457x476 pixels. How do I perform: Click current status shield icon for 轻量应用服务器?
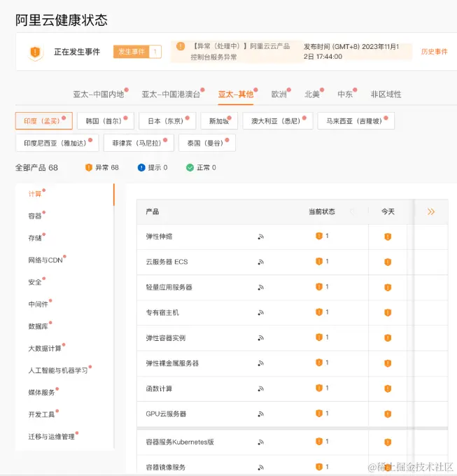319,286
